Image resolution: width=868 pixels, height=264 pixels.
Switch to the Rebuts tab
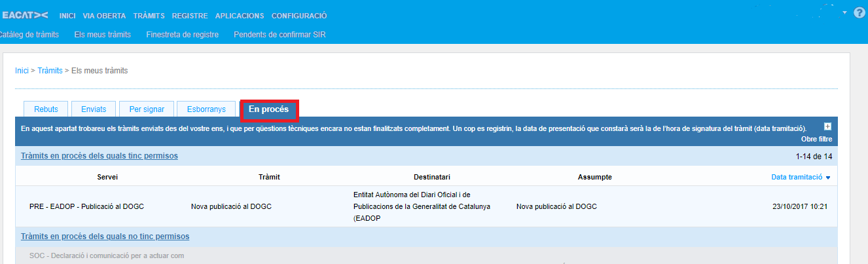[x=46, y=109]
